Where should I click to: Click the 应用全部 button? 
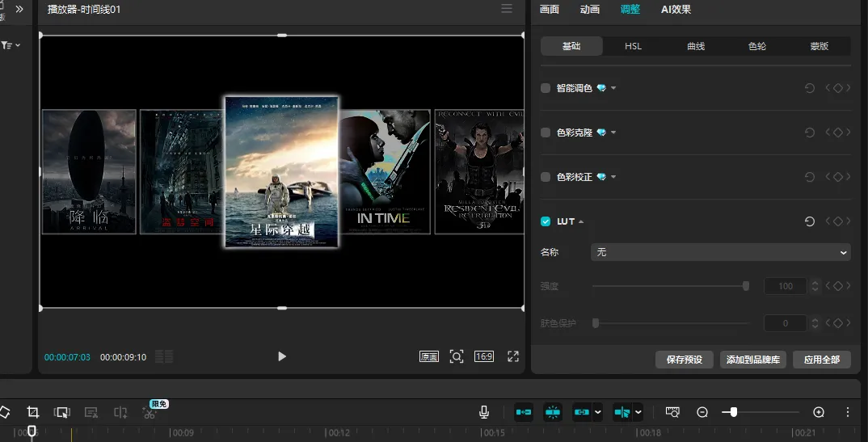tap(821, 360)
